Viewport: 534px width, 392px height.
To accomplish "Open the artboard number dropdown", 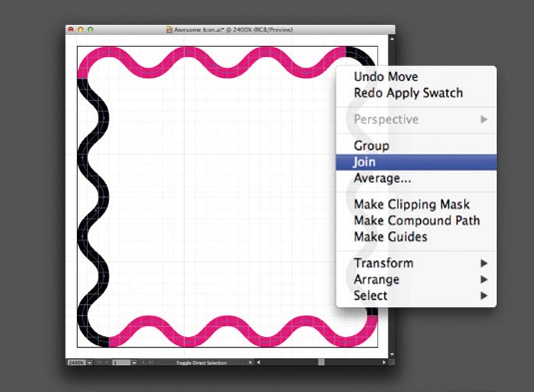I will click(134, 363).
